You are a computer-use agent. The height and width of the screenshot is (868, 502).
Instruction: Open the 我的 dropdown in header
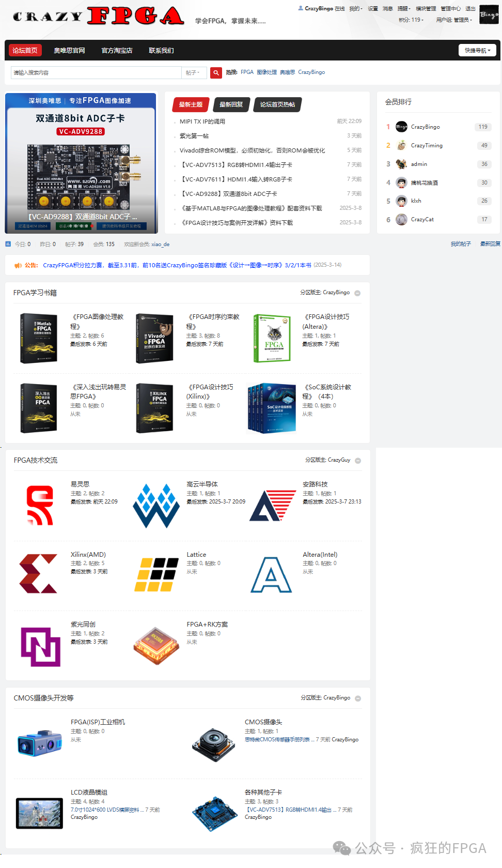pyautogui.click(x=356, y=9)
